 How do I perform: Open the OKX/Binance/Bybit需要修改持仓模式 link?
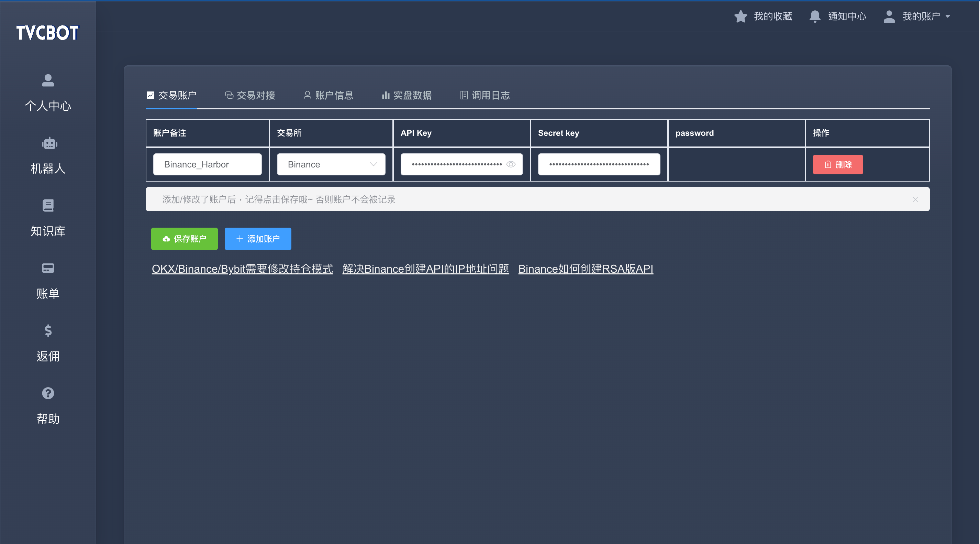pyautogui.click(x=242, y=269)
